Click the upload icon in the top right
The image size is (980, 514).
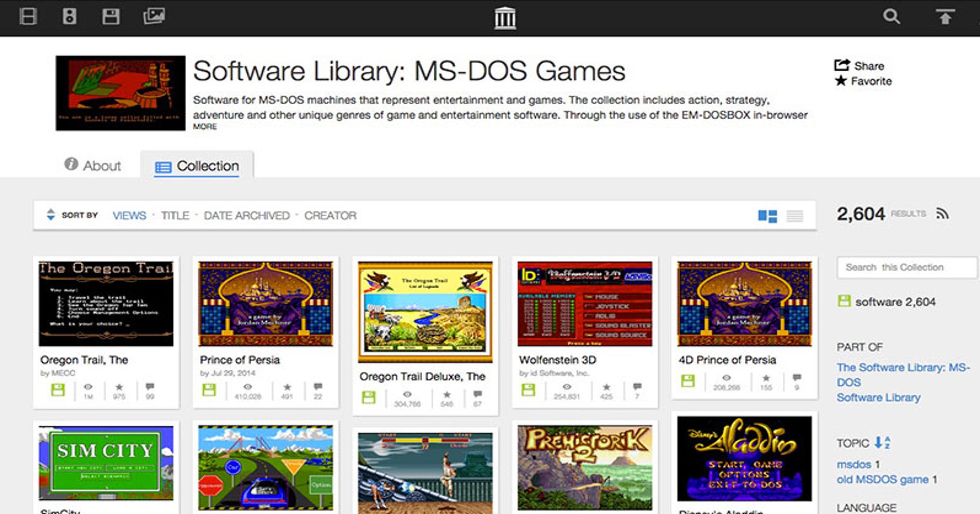(x=946, y=17)
